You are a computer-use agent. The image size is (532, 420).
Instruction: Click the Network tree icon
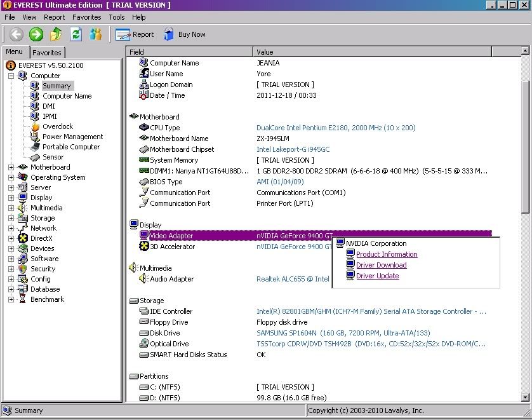23,228
